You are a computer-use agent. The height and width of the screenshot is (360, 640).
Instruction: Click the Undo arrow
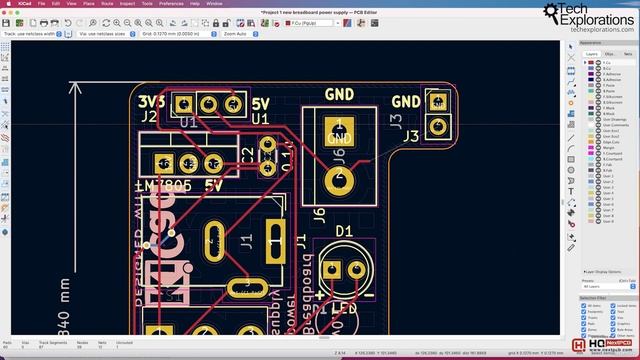pos(68,23)
